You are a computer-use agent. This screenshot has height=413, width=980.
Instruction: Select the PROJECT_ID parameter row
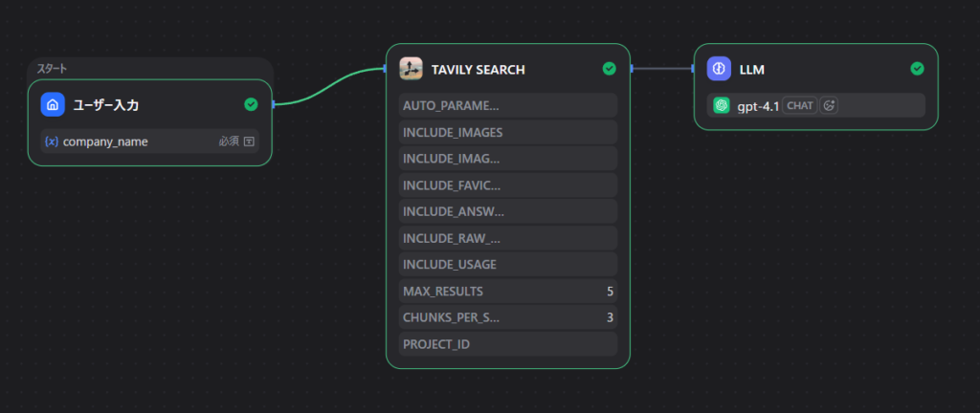click(507, 344)
